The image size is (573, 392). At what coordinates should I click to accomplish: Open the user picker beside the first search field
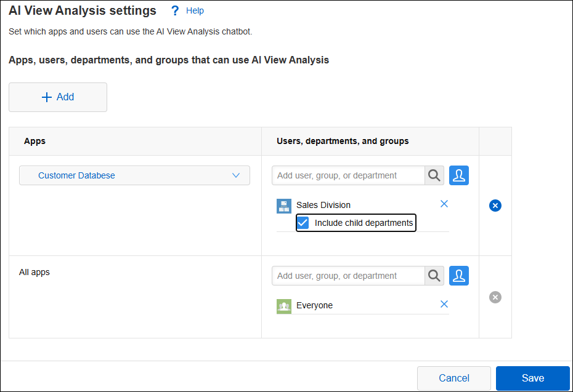tap(458, 175)
